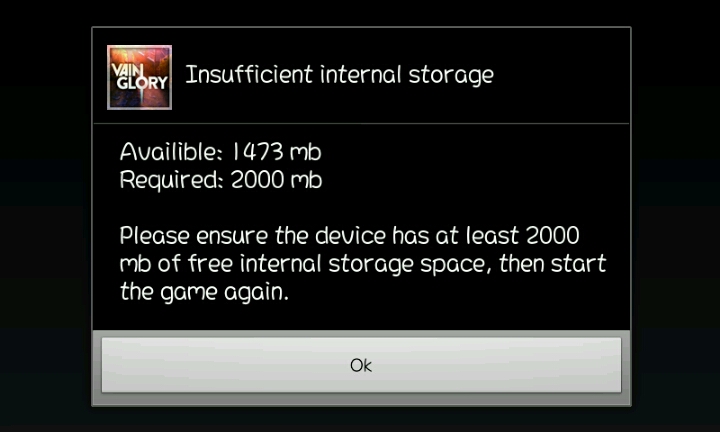Click dark background right of dialog
The image size is (720, 432).
pos(676,216)
